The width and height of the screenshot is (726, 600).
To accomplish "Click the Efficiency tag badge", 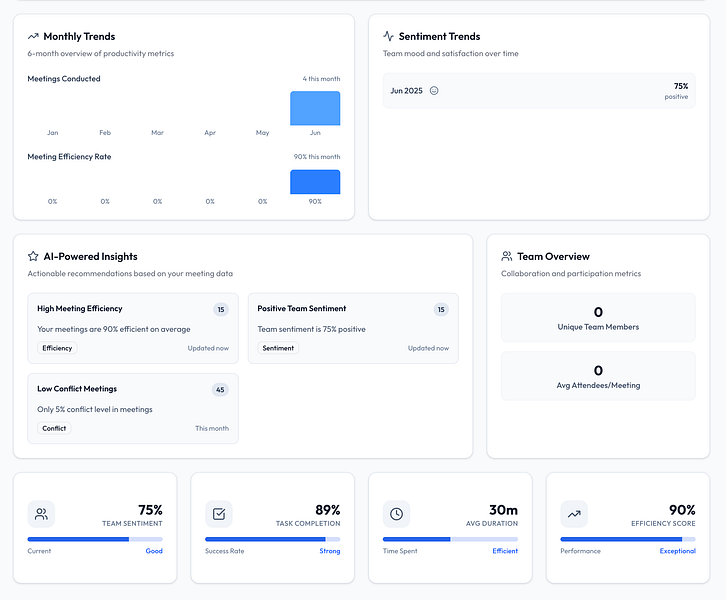I will (57, 348).
